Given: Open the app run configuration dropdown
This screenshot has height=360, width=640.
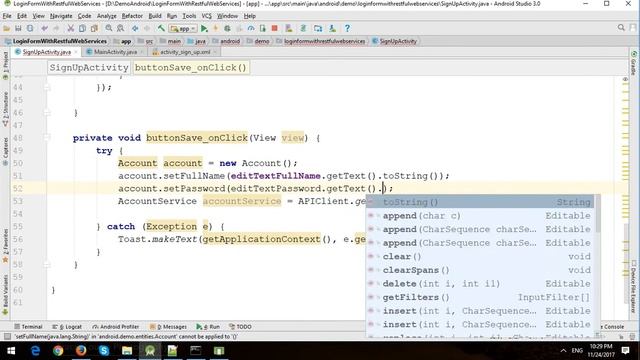Looking at the screenshot, I should coord(183,29).
